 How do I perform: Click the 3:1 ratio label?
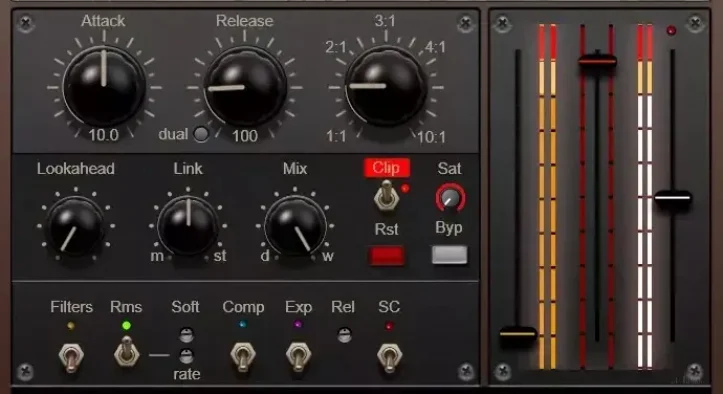coord(385,21)
